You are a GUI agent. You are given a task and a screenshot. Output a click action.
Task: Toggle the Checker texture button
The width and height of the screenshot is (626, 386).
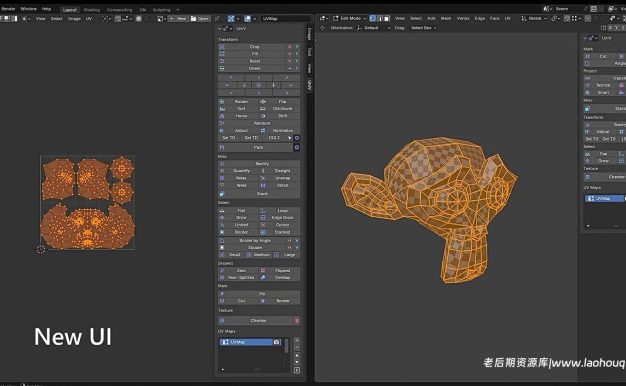click(x=256, y=321)
